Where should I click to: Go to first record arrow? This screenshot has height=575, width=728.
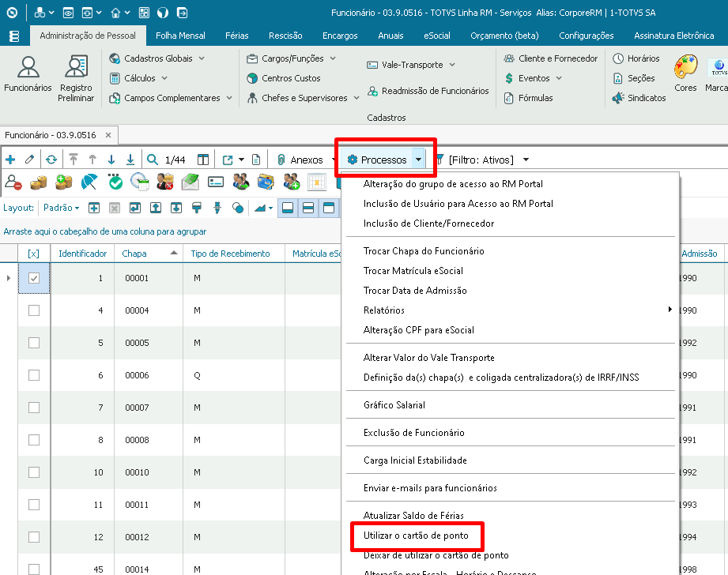[x=74, y=160]
